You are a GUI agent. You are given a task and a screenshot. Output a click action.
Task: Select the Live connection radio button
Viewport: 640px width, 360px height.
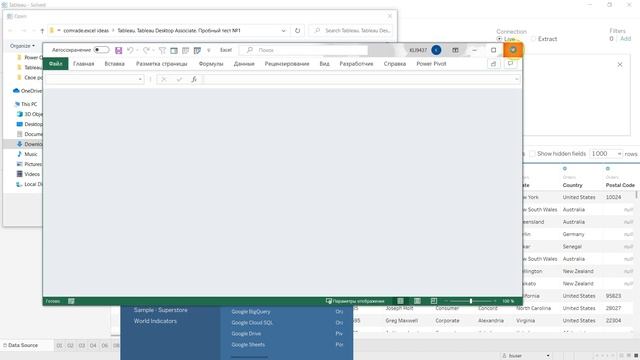point(499,39)
